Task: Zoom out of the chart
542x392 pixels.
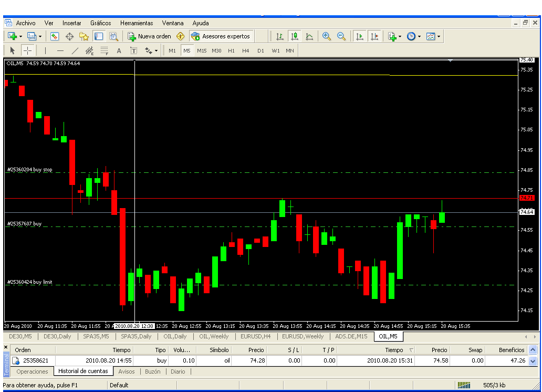Action: (x=341, y=36)
